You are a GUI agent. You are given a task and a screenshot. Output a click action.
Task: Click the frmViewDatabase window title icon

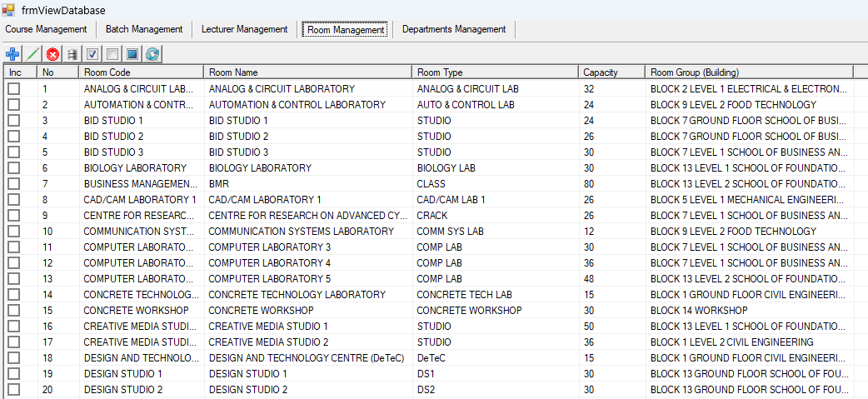8,9
